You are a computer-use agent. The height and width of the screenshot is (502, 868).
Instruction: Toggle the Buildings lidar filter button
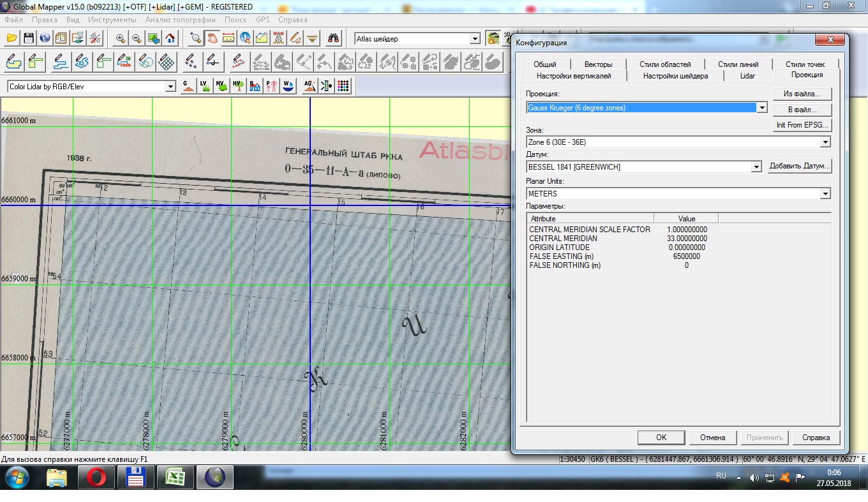(255, 86)
